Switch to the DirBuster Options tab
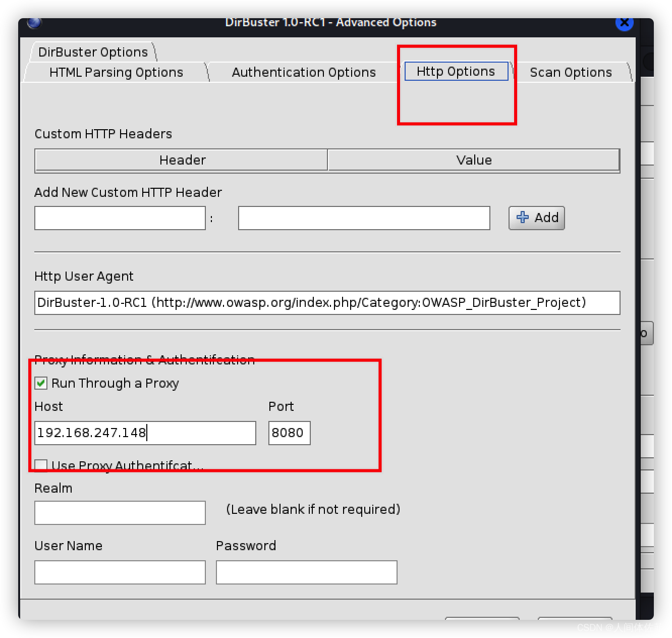 click(93, 52)
